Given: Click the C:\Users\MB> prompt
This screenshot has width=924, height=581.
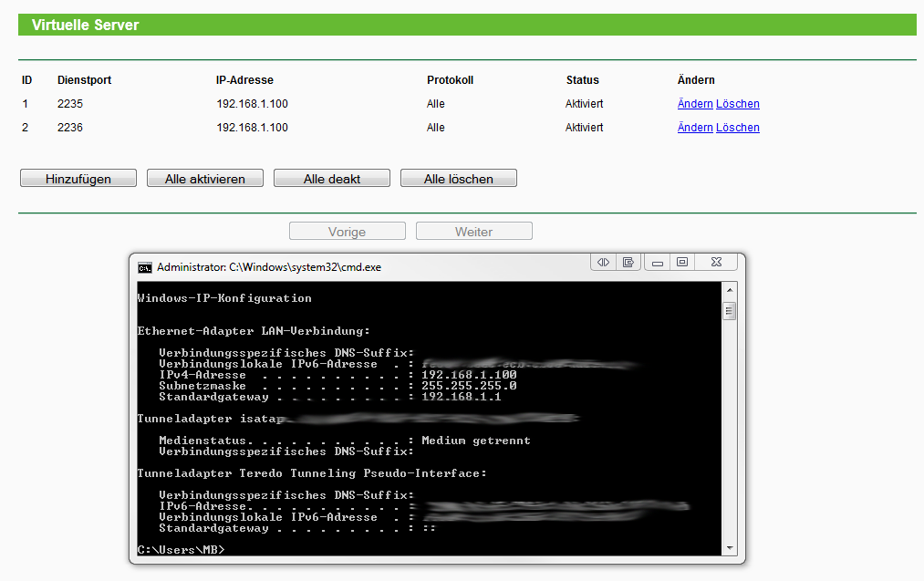Looking at the screenshot, I should (x=181, y=550).
